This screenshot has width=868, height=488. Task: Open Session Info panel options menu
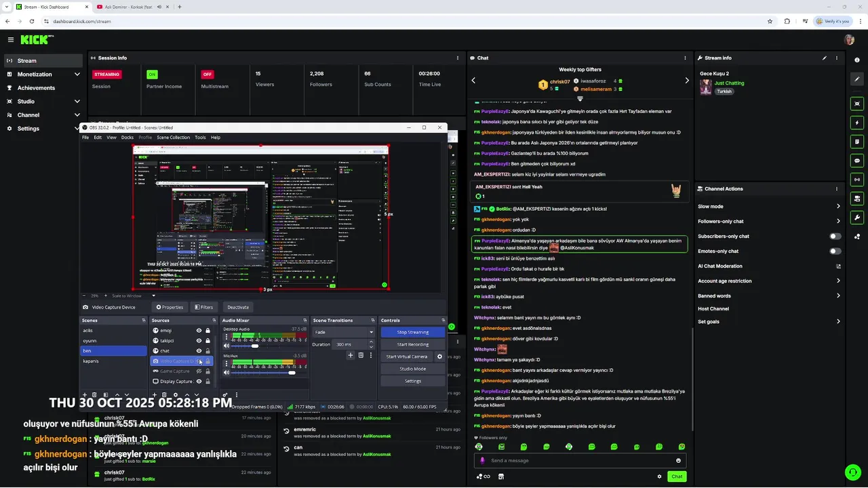[458, 58]
